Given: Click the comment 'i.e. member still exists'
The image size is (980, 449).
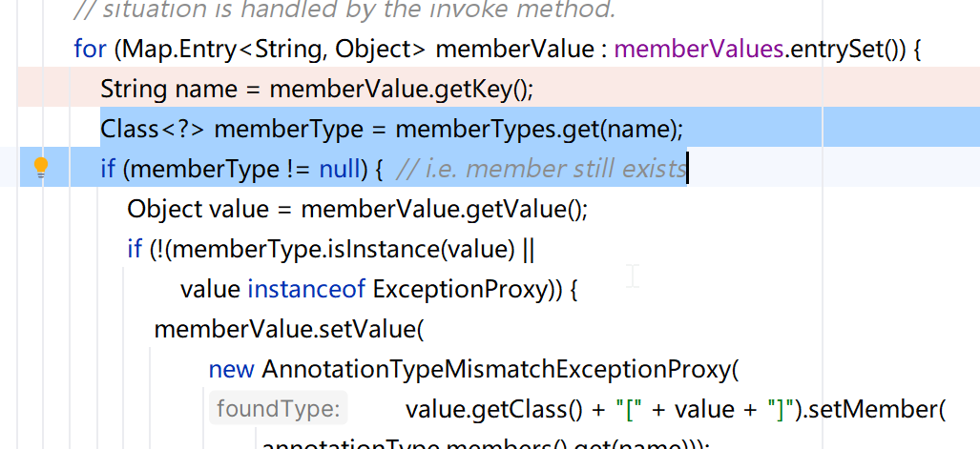Looking at the screenshot, I should pyautogui.click(x=540, y=169).
